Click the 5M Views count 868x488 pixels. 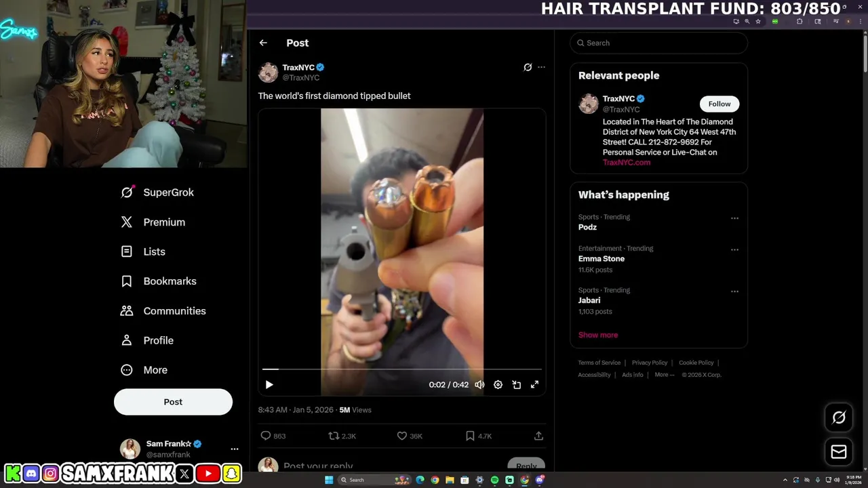355,410
